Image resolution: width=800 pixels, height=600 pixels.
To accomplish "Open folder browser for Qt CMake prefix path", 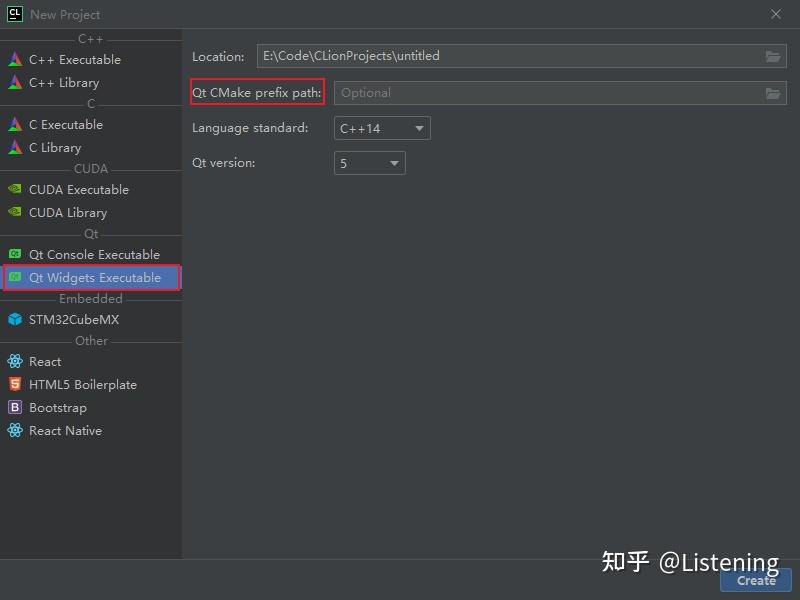I will (772, 92).
